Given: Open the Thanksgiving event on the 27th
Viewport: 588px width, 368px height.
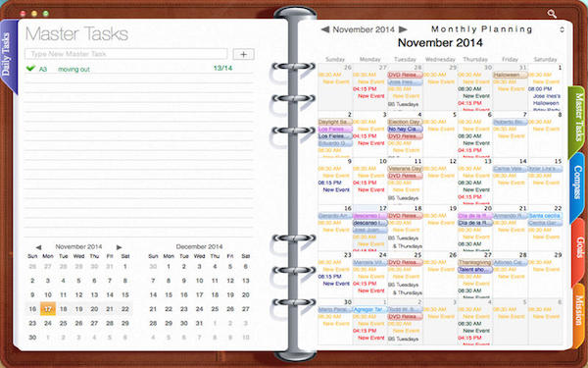Looking at the screenshot, I should coord(475,262).
